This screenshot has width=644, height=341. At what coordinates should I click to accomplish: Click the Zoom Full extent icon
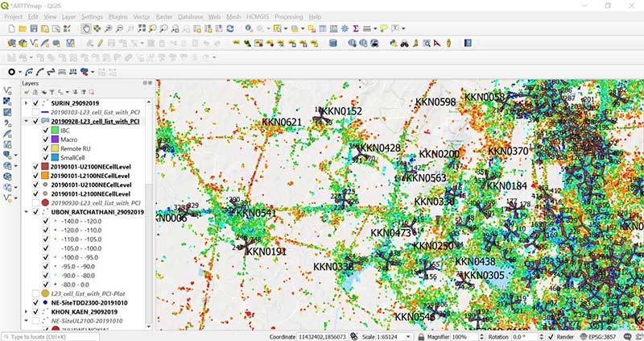point(142,28)
